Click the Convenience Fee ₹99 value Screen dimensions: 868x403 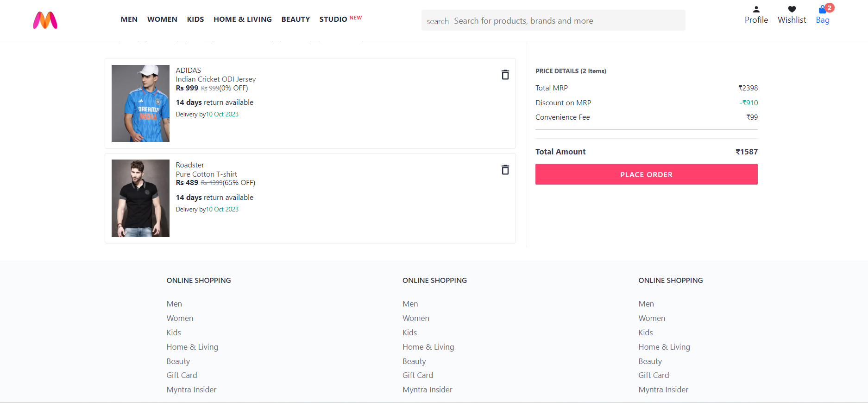tap(752, 117)
